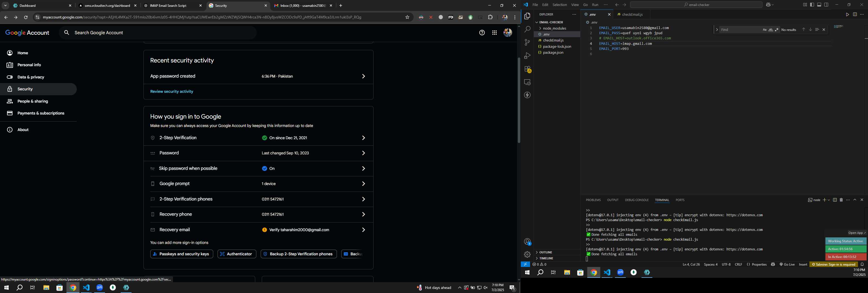Click the Google Account page vertical scrollbar
Screen dimensions: 868x293
tap(519, 100)
